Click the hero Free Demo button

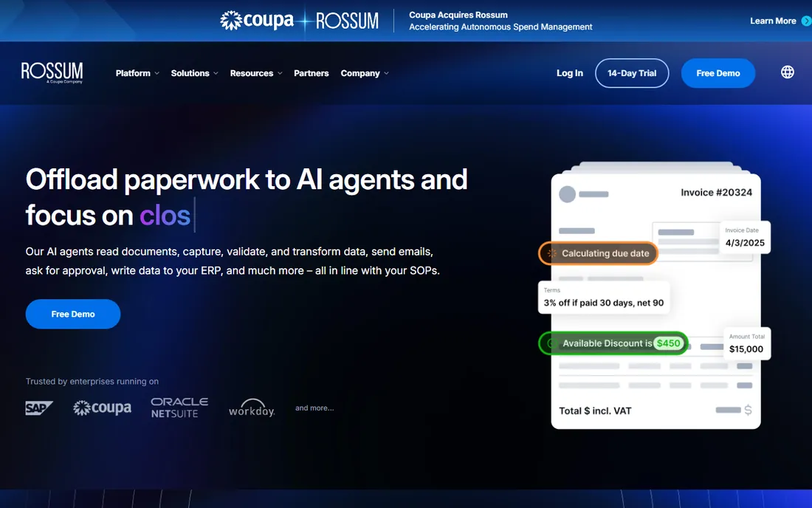pyautogui.click(x=73, y=314)
